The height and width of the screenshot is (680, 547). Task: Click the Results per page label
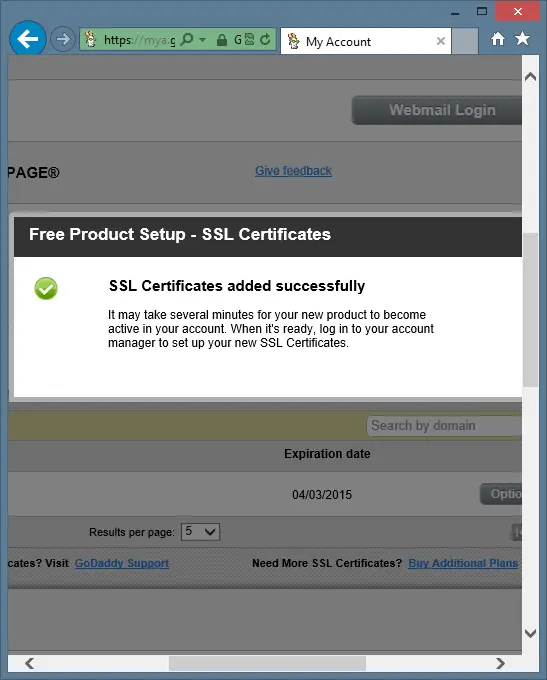pyautogui.click(x=132, y=532)
